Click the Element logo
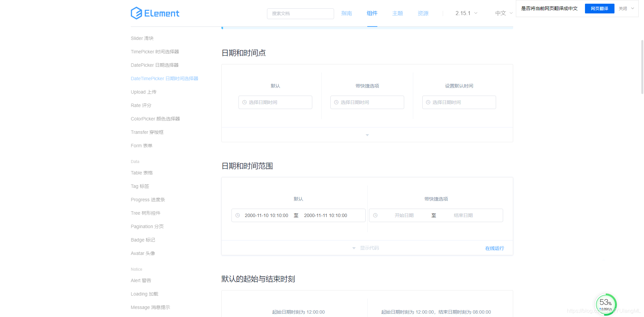 pyautogui.click(x=155, y=13)
